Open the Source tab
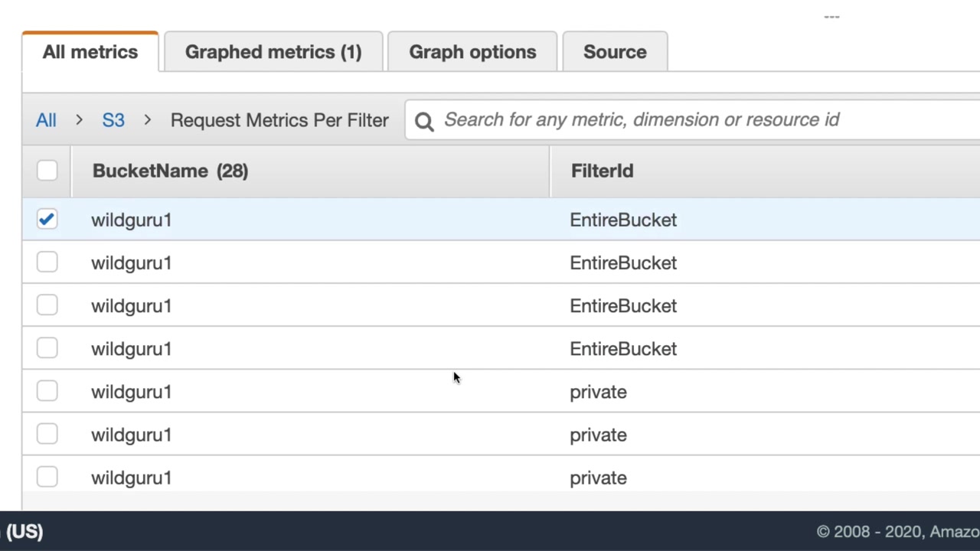Viewport: 980px width, 551px height. click(615, 52)
